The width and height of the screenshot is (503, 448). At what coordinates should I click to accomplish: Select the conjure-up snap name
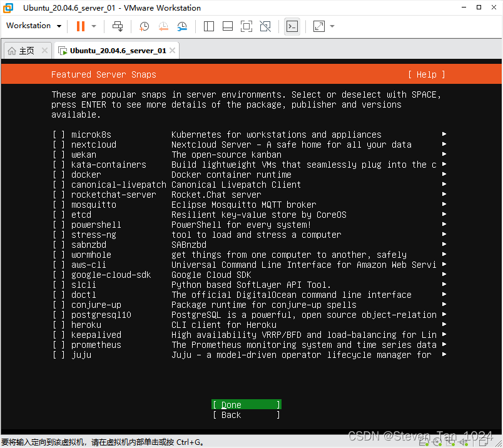point(96,305)
